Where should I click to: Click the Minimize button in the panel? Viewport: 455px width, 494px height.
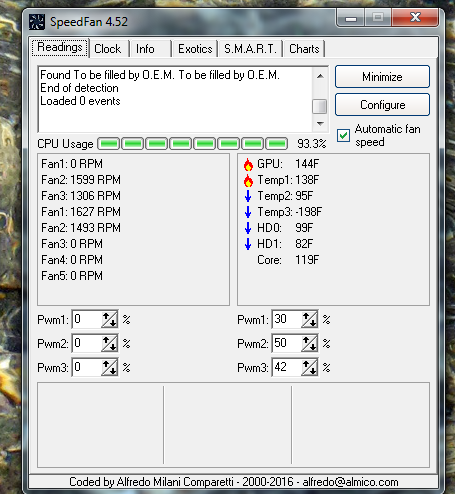pyautogui.click(x=382, y=77)
